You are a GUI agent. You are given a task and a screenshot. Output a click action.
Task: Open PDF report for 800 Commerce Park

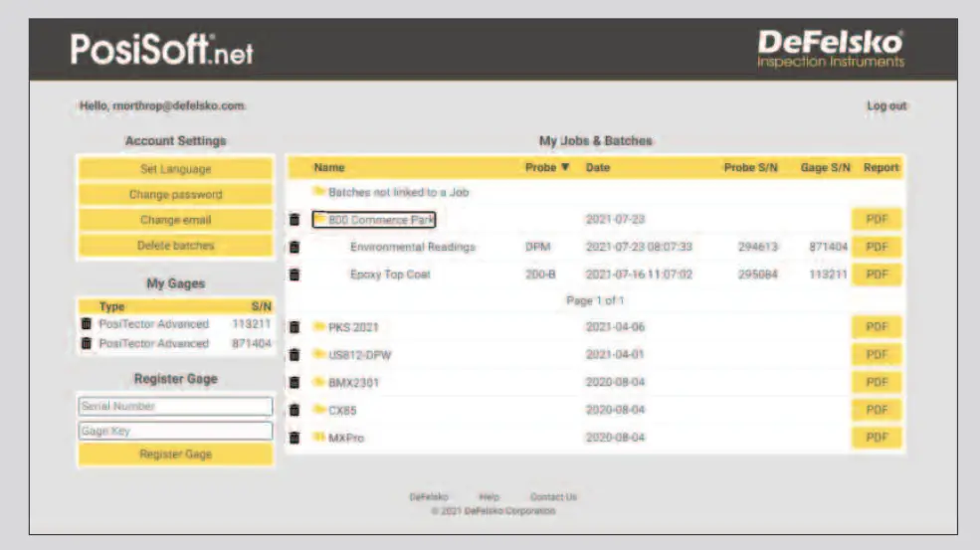point(877,220)
